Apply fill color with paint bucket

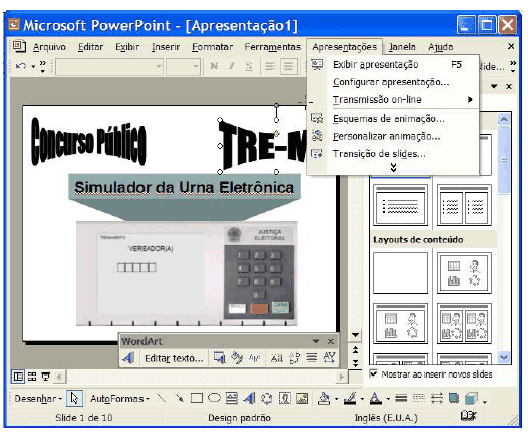click(324, 399)
